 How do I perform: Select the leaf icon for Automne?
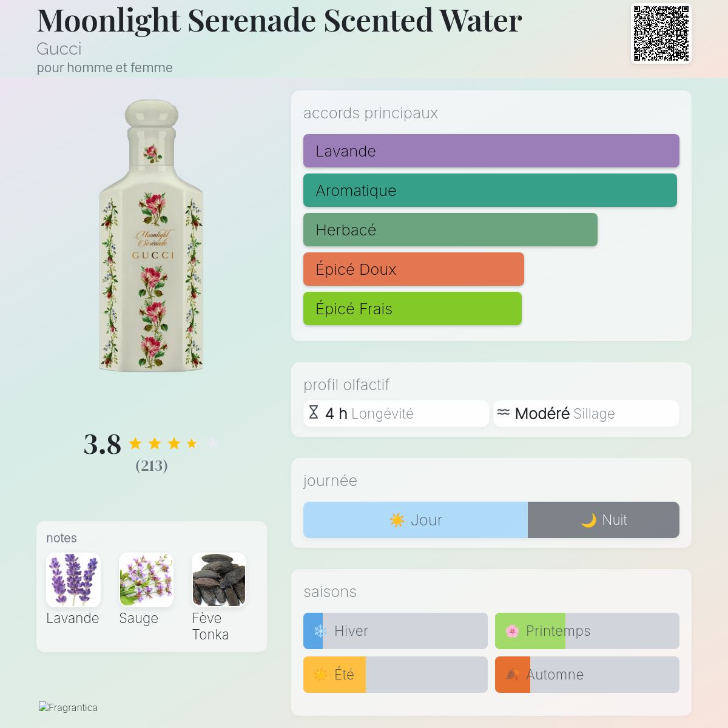tap(511, 675)
